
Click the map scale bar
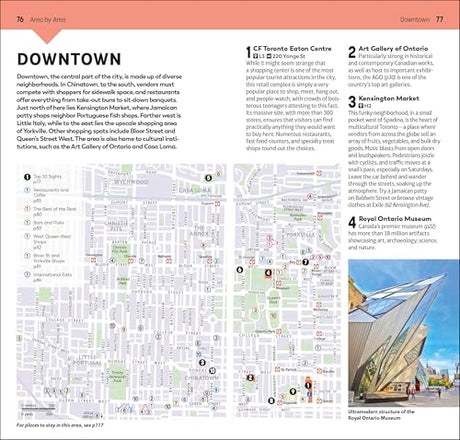pyautogui.click(x=38, y=410)
